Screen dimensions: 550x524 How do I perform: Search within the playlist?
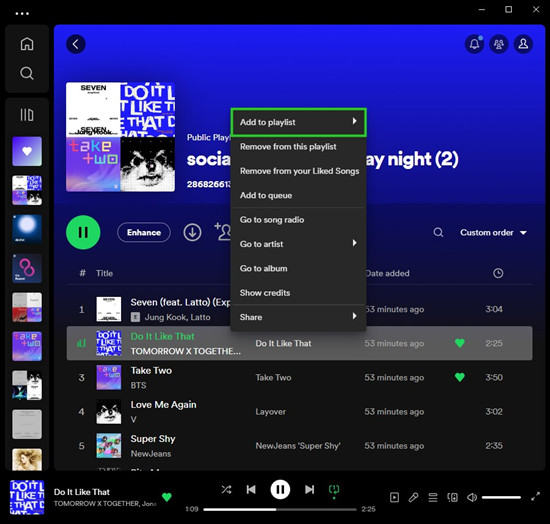coord(438,233)
